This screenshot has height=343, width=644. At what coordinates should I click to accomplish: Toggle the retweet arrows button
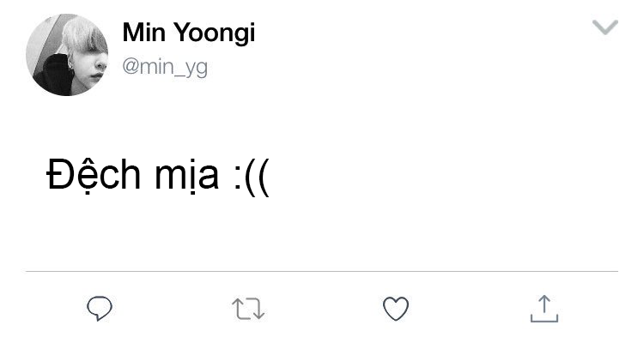pyautogui.click(x=250, y=309)
